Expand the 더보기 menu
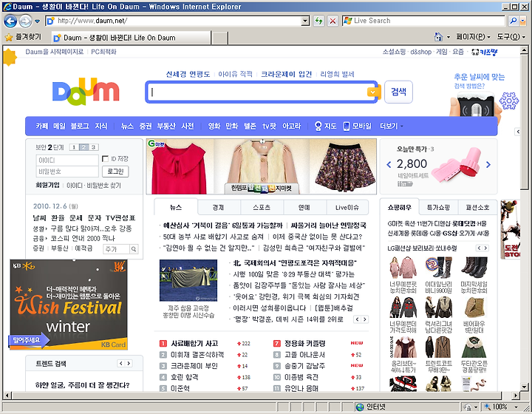Viewport: 532px width, 414px height. pyautogui.click(x=391, y=126)
